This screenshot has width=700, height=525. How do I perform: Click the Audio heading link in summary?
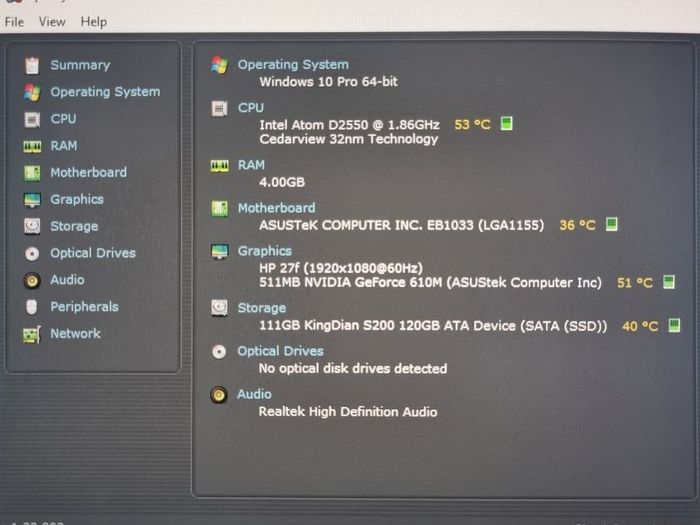pos(254,394)
